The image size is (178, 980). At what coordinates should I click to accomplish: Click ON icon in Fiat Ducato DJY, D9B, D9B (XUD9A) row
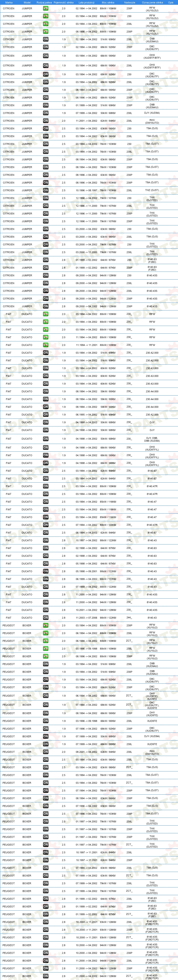pos(45,439)
